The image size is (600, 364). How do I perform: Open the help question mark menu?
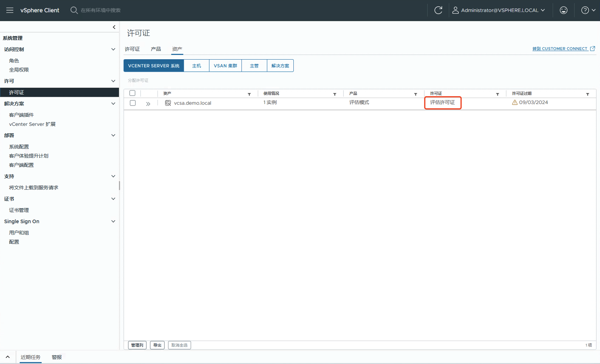[x=588, y=10]
